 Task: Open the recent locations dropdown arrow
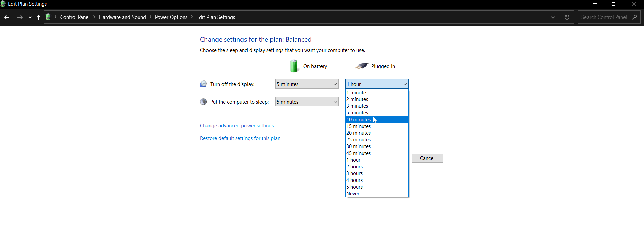pos(30,17)
